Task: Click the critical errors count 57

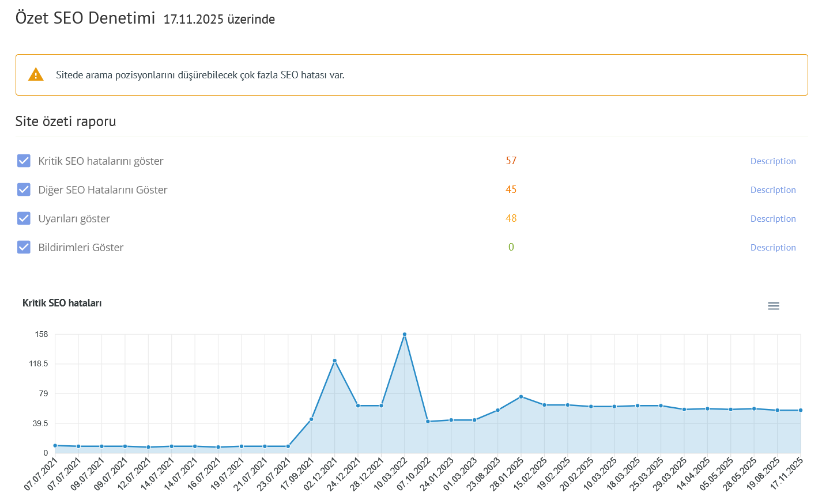Action: (x=511, y=161)
